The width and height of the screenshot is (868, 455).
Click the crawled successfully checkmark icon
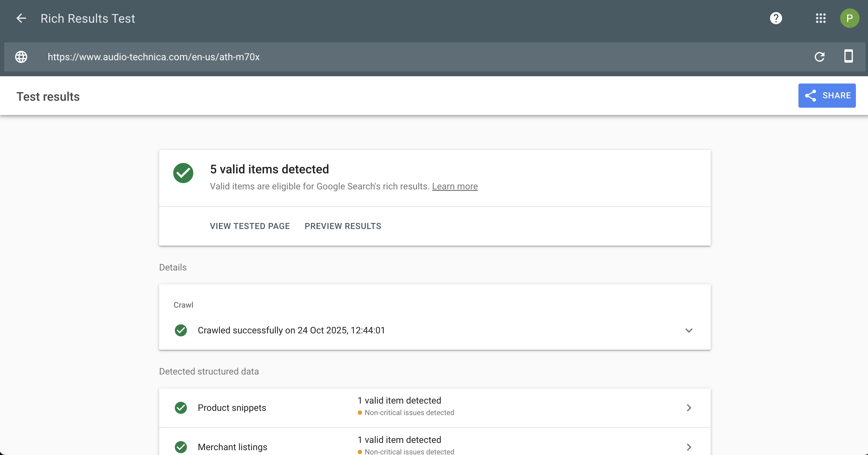click(181, 330)
